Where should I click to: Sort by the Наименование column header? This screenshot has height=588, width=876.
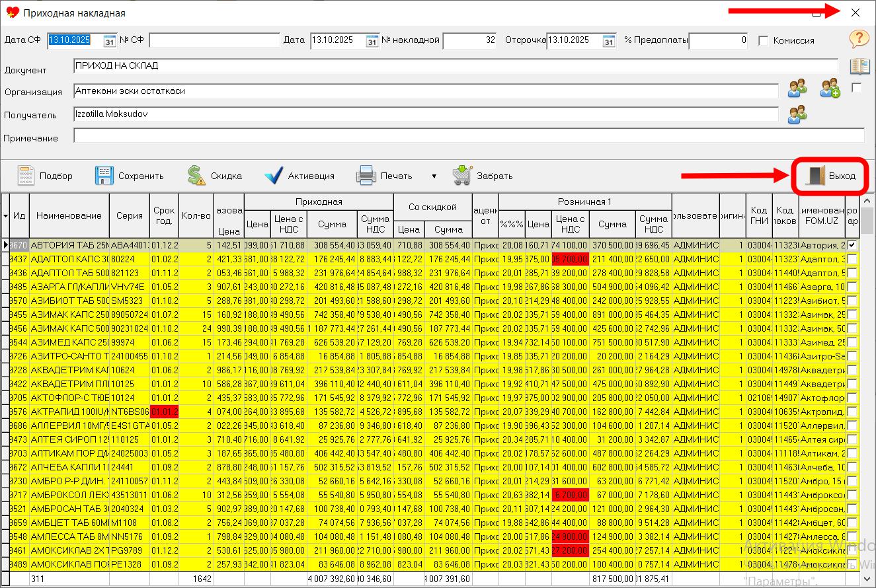click(69, 215)
